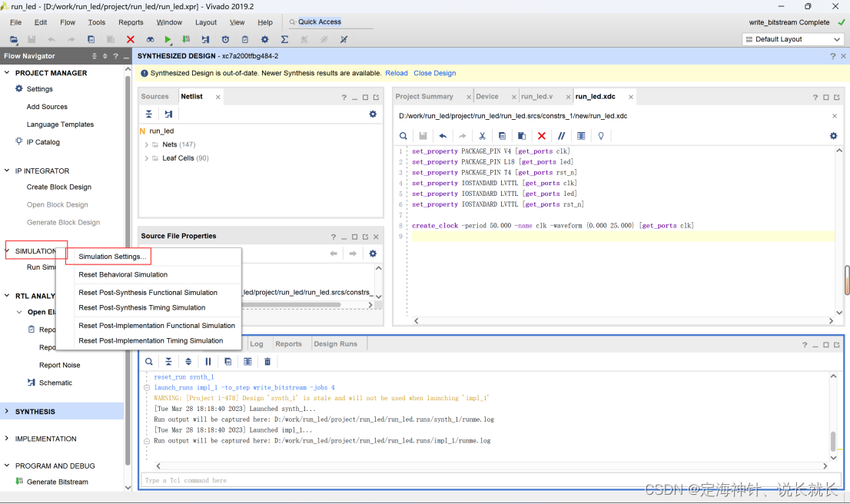
Task: Click the Reload link
Action: point(397,73)
